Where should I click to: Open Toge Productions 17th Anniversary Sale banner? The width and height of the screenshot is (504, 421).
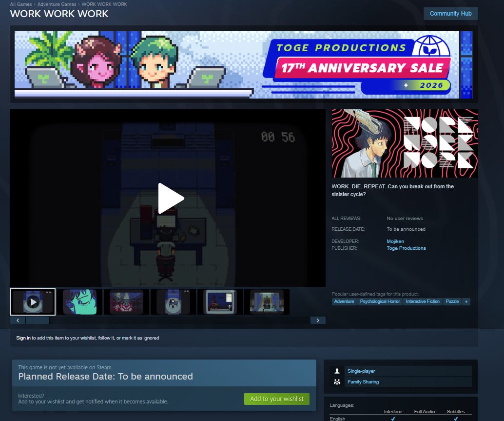[x=244, y=65]
